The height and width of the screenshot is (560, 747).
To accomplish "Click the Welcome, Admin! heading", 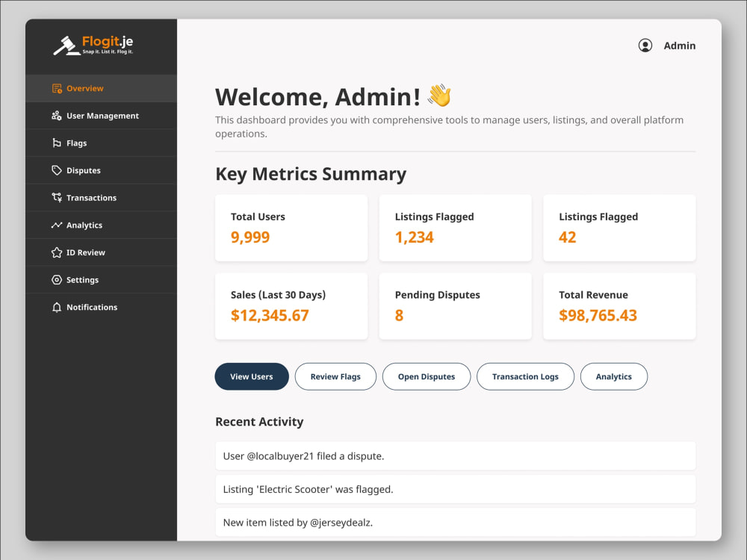I will 317,96.
